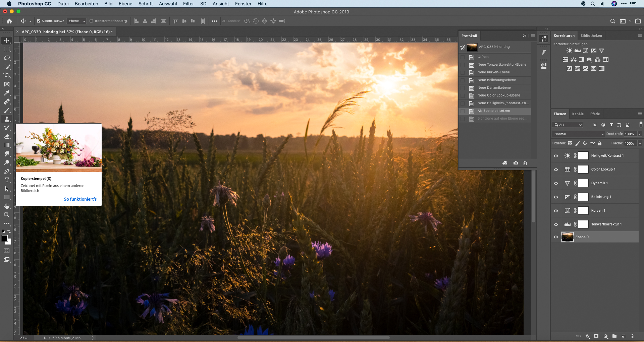Hide the Ebene 0 layer

(556, 237)
